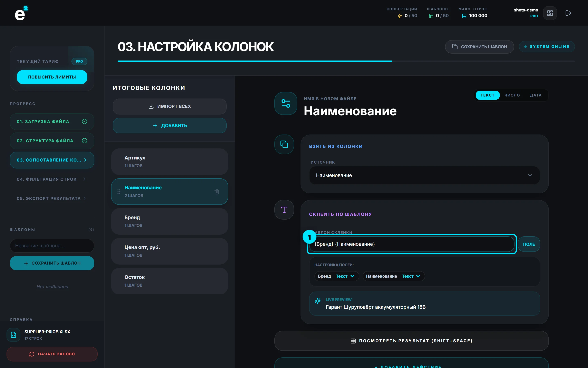Go to step 01. Загрузка файла
Viewport: 588px width, 368px height.
click(52, 121)
